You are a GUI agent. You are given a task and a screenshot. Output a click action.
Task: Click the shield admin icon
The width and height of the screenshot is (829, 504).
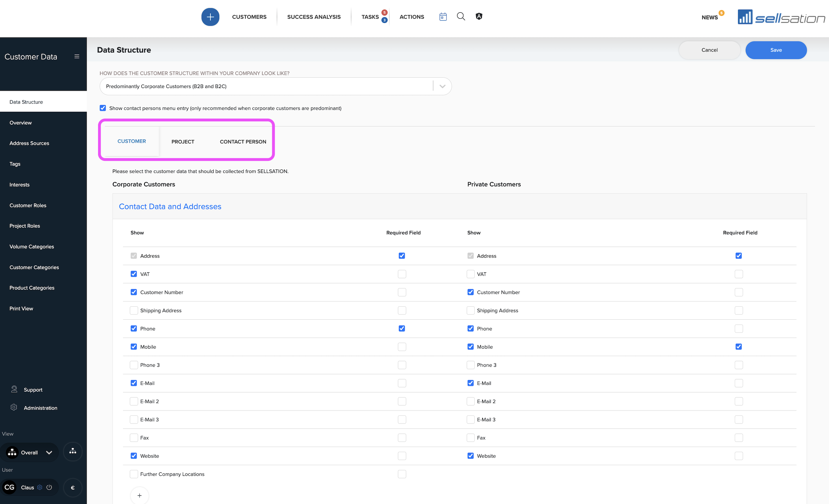479,17
